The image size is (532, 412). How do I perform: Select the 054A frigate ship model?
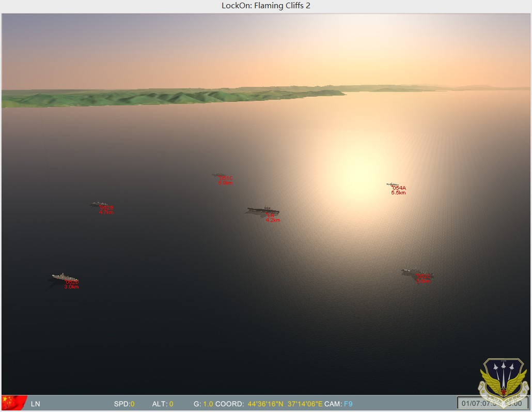pos(392,184)
